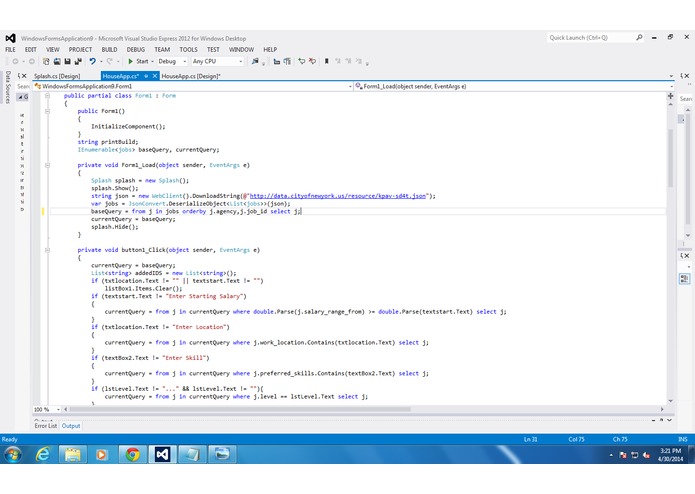
Task: Click the split editor plus icon above scrollbar
Action: coord(671,96)
